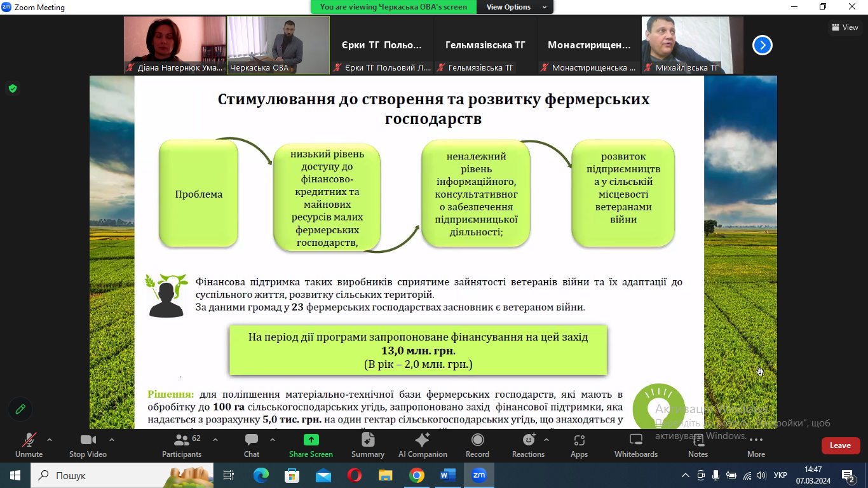Viewport: 868px width, 488px height.
Task: Leave the meeting
Action: tap(840, 445)
